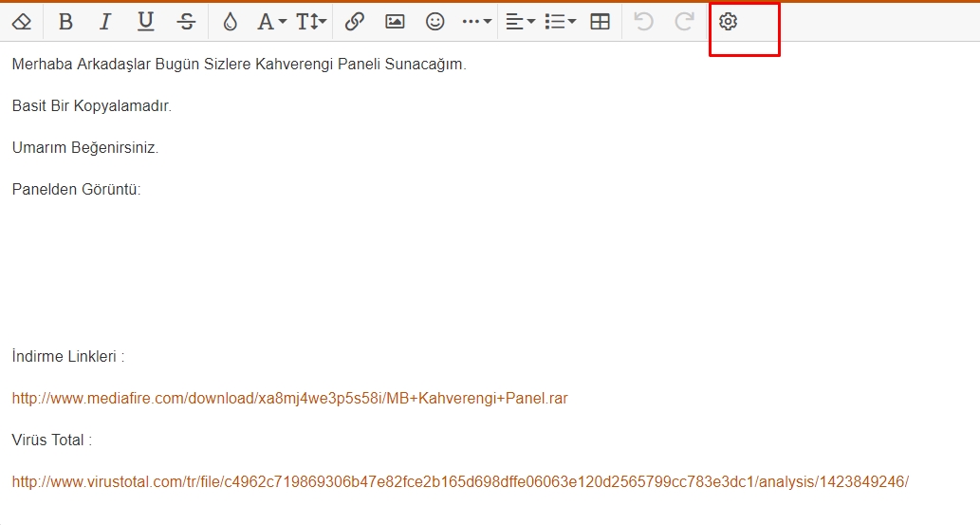The image size is (980, 525).
Task: Click the line 'Basit Bir Kopyalamadır.'
Action: (92, 106)
